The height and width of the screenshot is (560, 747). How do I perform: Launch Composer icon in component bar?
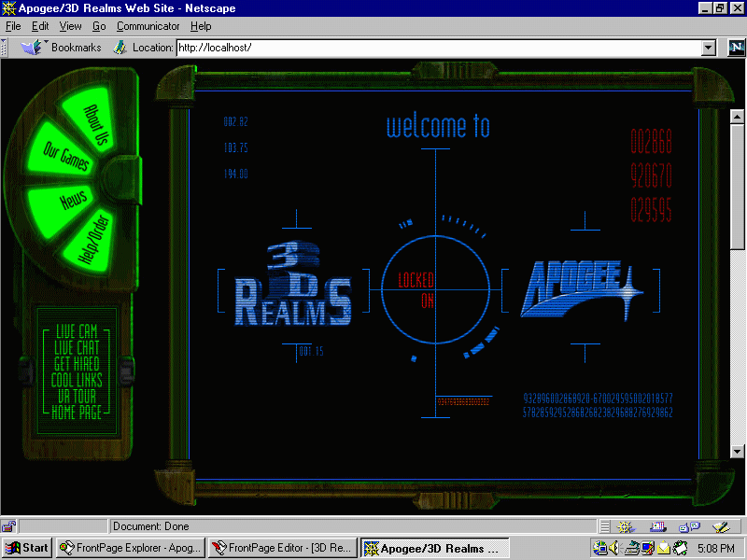coord(720,526)
